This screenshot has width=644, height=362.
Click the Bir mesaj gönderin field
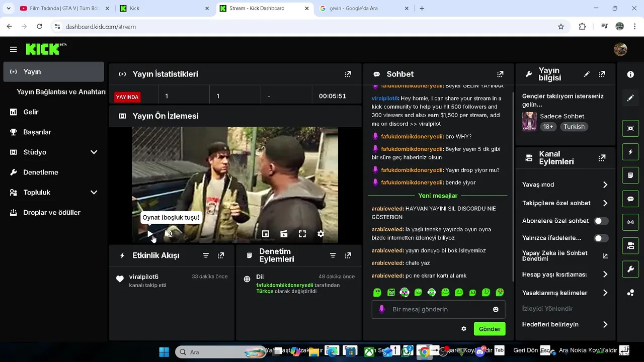click(x=438, y=309)
